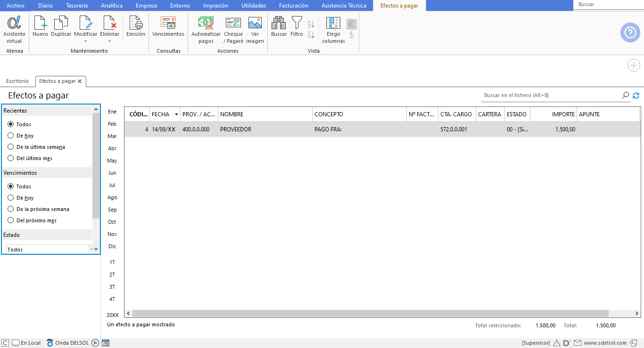
Task: Click the calculator icon in status bar
Action: 106,343
